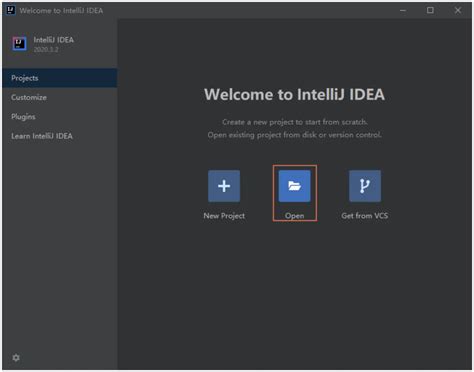Viewport: 474px width, 372px height.
Task: Click the IntelliJ IDEA logo in sidebar
Action: coord(20,44)
